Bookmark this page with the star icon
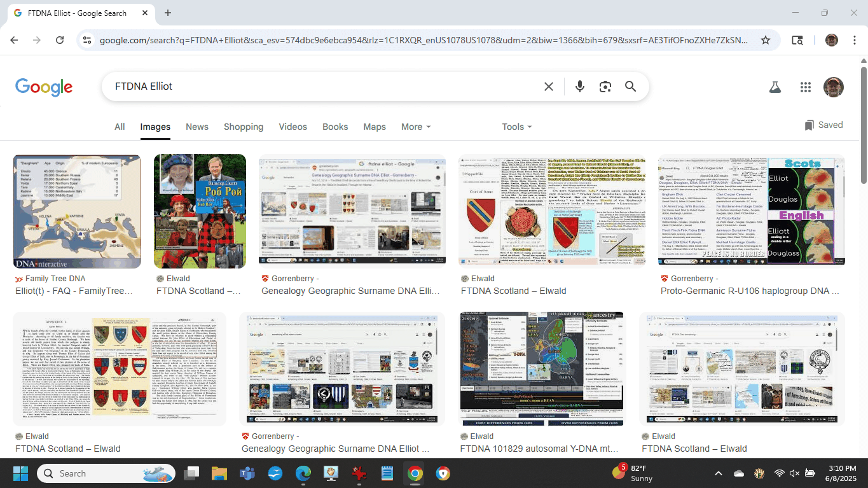This screenshot has width=868, height=488. pyautogui.click(x=766, y=40)
